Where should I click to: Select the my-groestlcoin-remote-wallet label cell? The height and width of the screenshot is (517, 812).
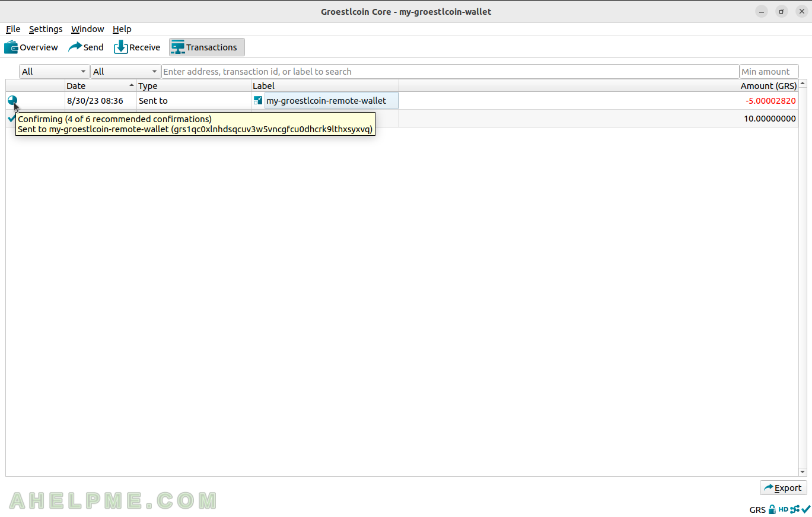[x=325, y=101]
